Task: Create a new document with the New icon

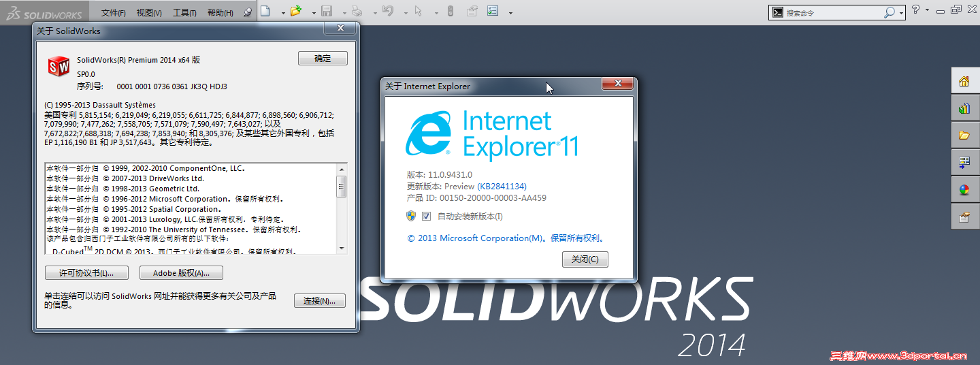Action: pos(266,11)
